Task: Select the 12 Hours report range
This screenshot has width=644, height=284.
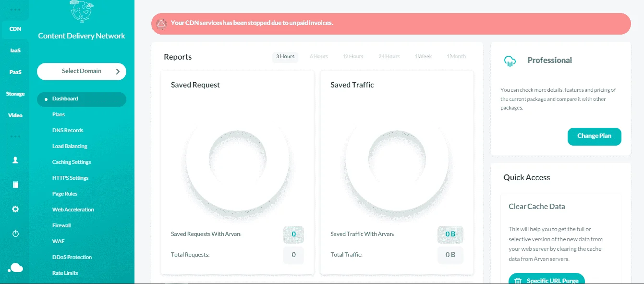Action: [353, 57]
